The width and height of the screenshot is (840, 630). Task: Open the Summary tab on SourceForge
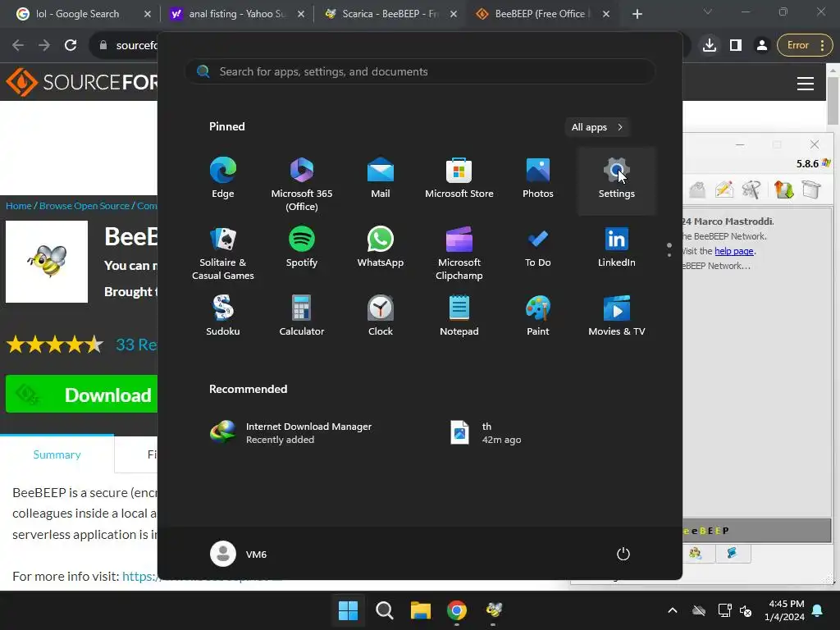coord(57,454)
